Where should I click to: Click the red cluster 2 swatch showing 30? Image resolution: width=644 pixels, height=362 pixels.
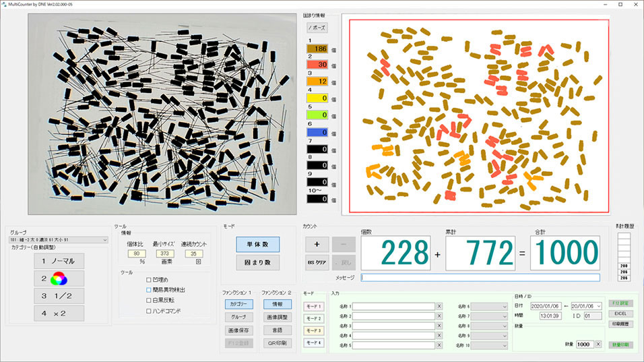(x=317, y=65)
